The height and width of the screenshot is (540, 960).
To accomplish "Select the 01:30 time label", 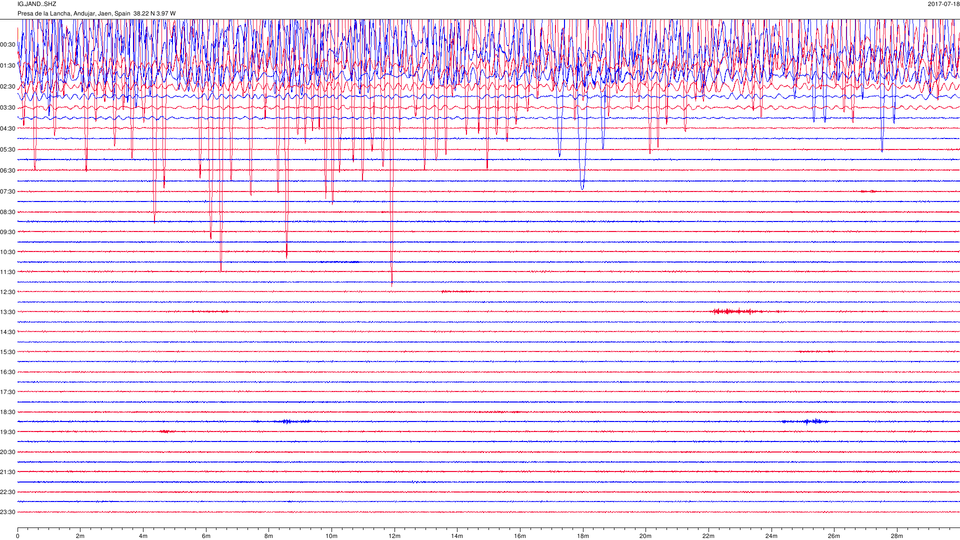I will click(x=8, y=66).
